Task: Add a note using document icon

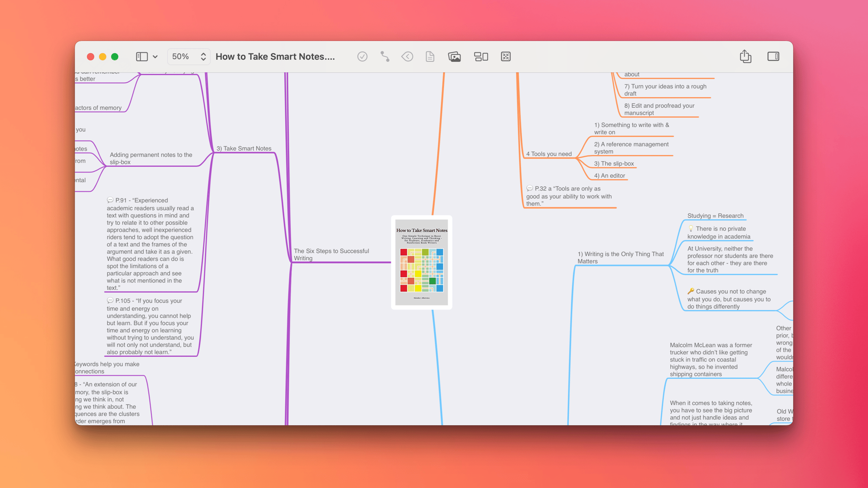Action: pyautogui.click(x=430, y=57)
